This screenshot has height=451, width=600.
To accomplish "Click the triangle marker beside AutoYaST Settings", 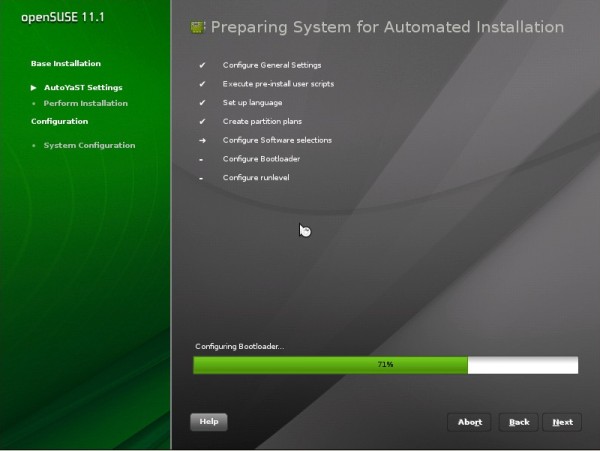I will click(x=33, y=88).
